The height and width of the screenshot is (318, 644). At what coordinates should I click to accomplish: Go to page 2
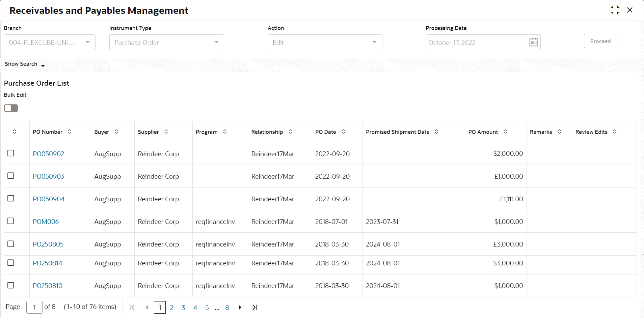tap(171, 308)
